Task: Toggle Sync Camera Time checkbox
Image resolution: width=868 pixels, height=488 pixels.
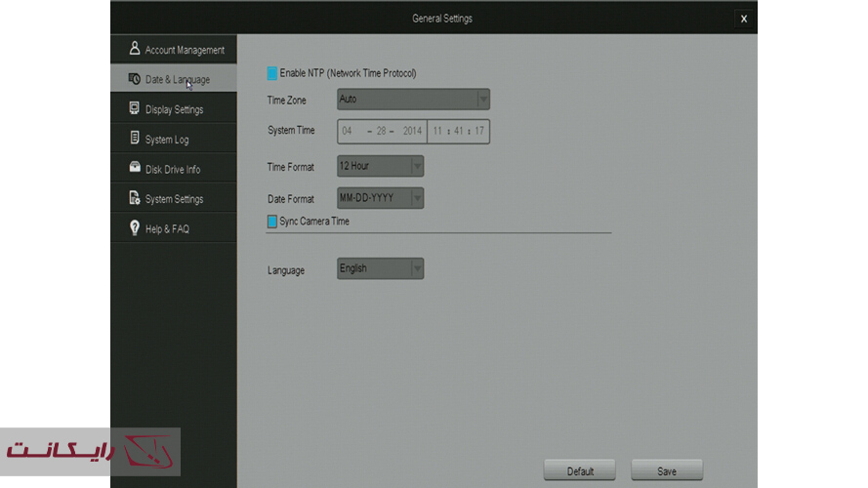Action: tap(272, 222)
